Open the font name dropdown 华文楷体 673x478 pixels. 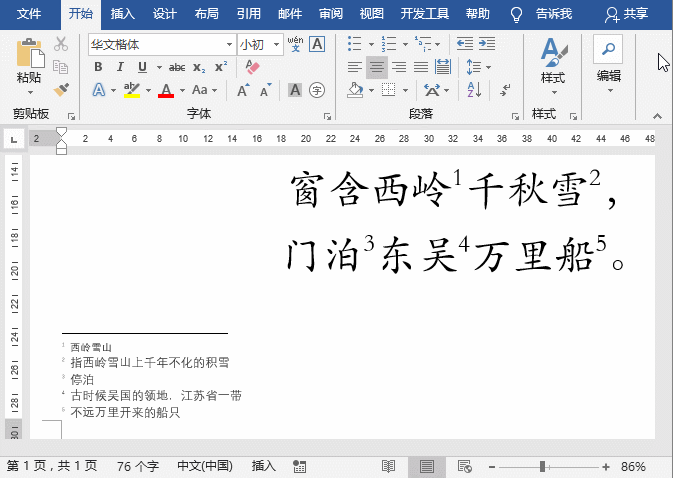tap(230, 45)
